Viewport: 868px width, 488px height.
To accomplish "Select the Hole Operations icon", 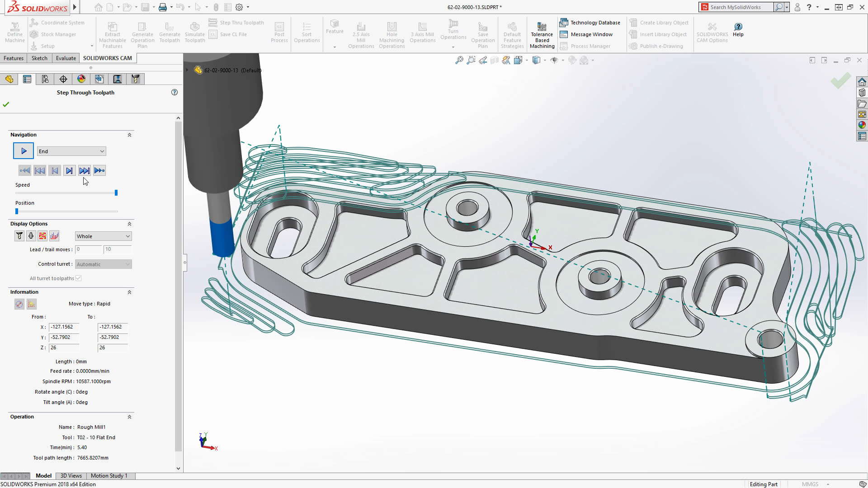I will (392, 33).
